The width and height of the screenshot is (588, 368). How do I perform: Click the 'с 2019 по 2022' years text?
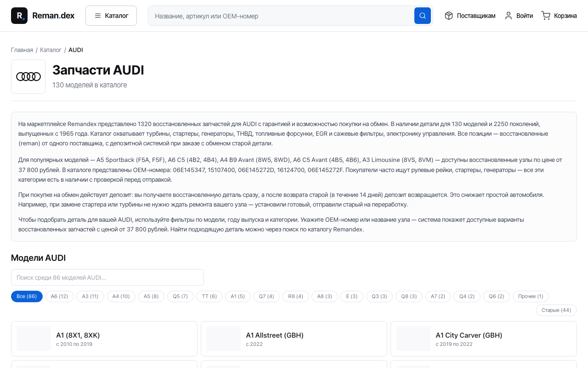pyautogui.click(x=454, y=344)
